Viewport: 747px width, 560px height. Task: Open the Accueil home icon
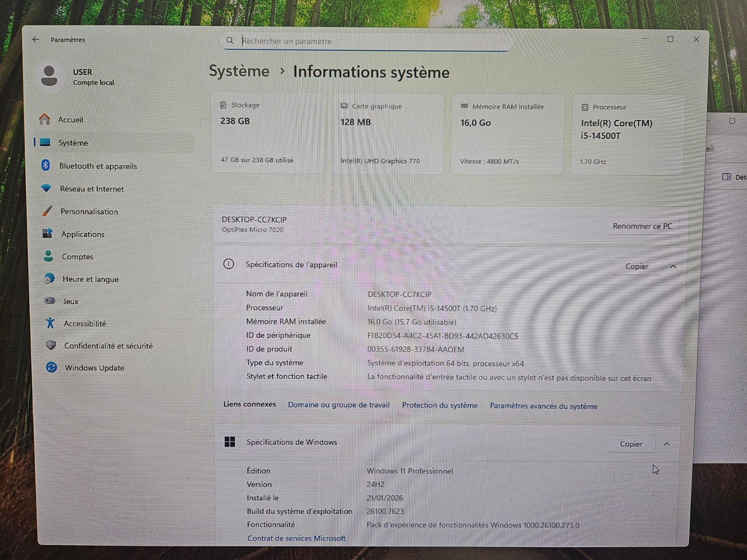pyautogui.click(x=45, y=119)
